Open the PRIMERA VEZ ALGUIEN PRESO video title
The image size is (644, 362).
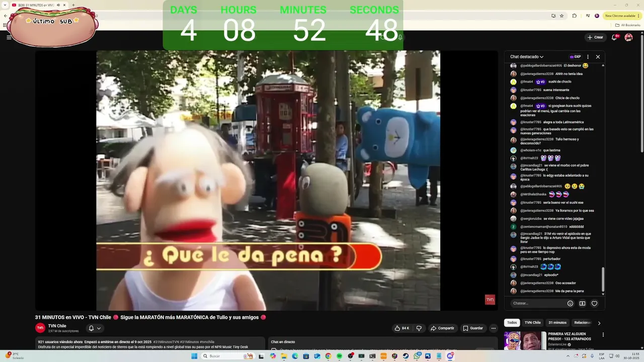[570, 336]
